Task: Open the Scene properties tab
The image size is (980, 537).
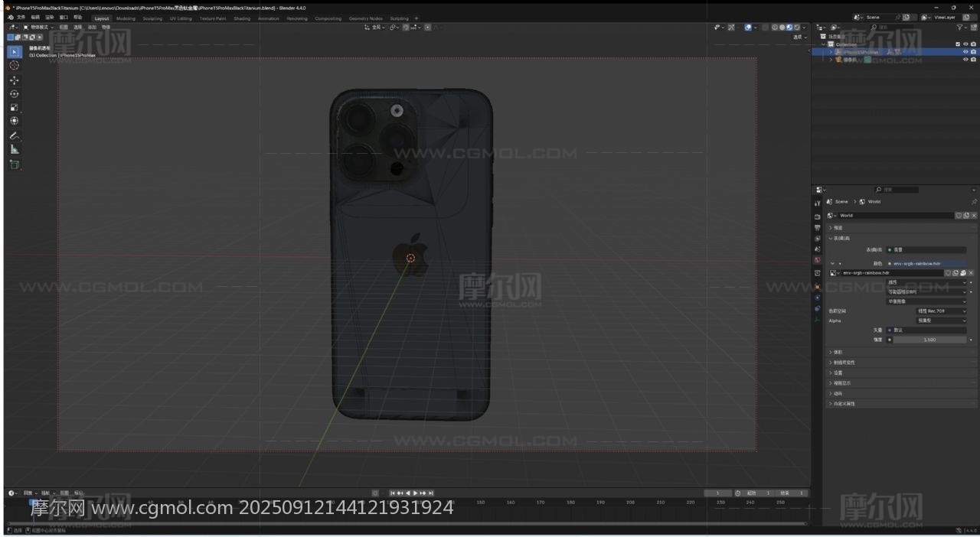Action: click(818, 249)
